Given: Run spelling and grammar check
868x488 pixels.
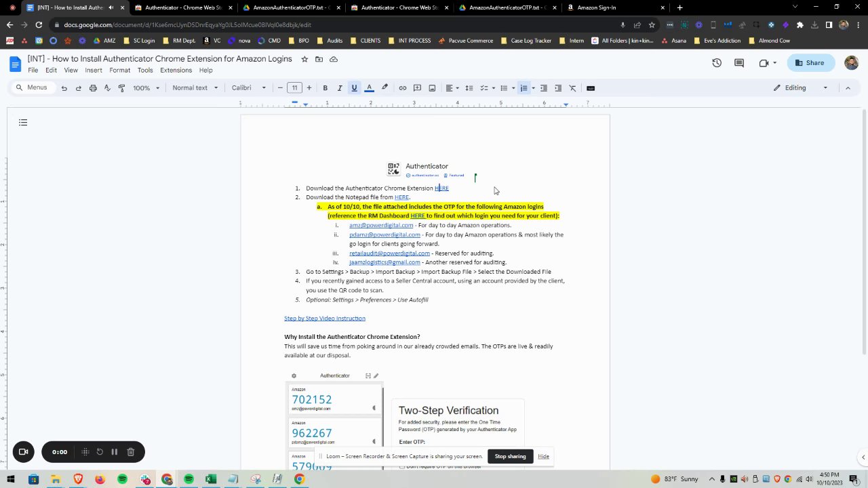Looking at the screenshot, I should 107,88.
